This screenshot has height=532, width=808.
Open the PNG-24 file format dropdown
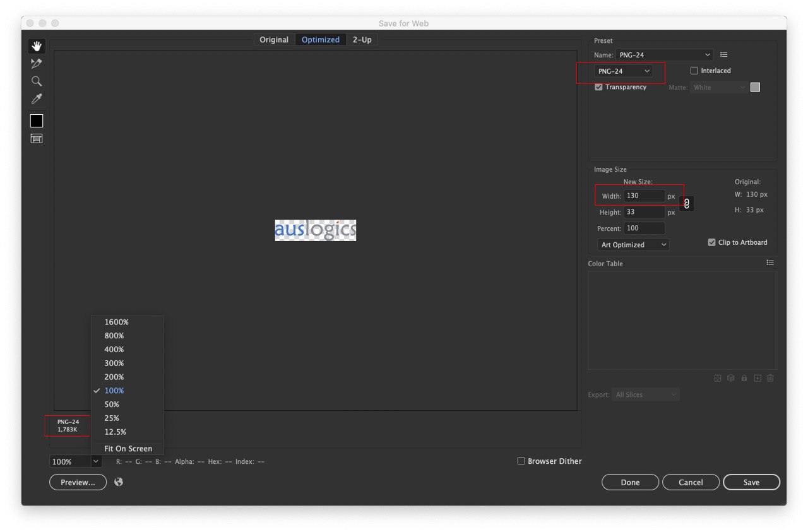click(x=624, y=71)
